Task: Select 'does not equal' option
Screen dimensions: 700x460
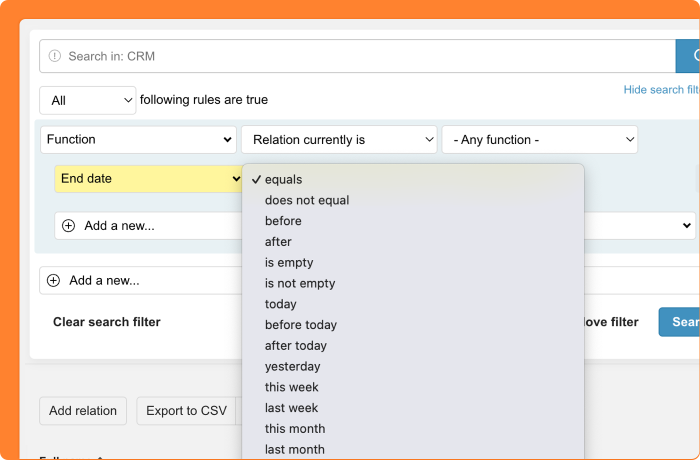Action: (x=307, y=200)
